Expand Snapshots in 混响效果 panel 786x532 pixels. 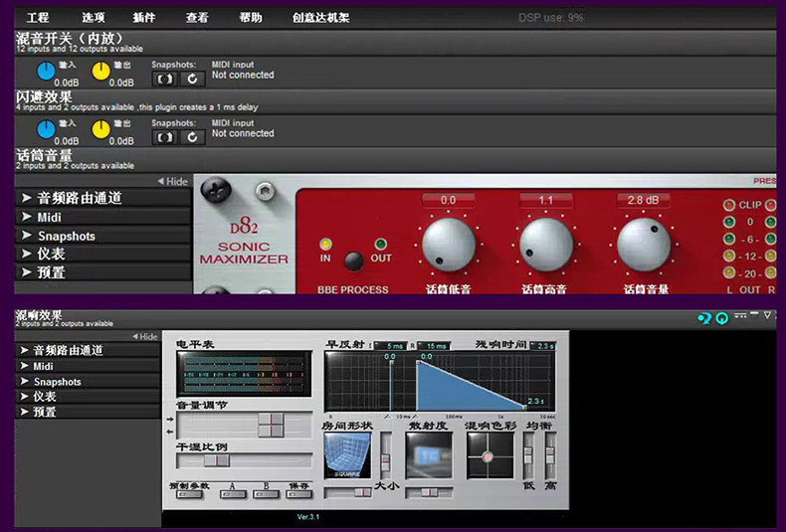[x=88, y=381]
